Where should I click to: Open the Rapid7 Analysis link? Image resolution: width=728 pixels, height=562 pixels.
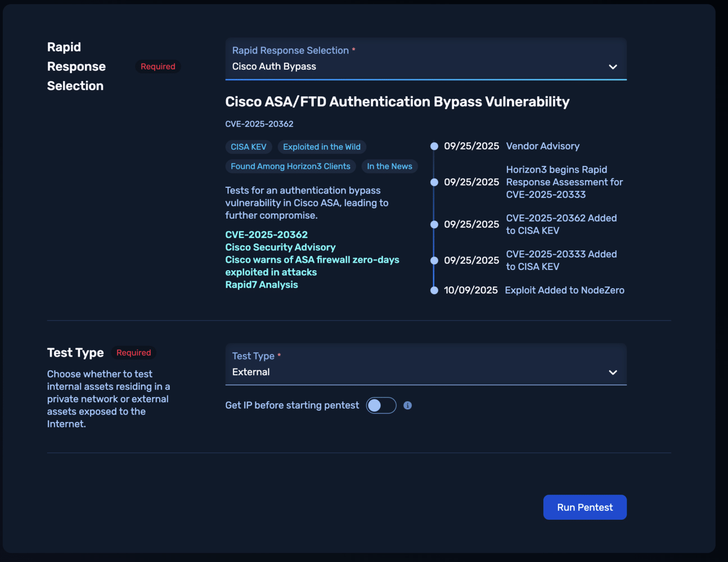coord(261,284)
